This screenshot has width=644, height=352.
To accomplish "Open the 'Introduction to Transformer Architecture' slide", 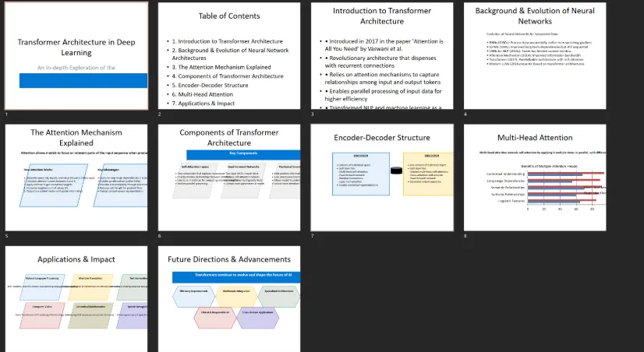I will click(x=382, y=56).
